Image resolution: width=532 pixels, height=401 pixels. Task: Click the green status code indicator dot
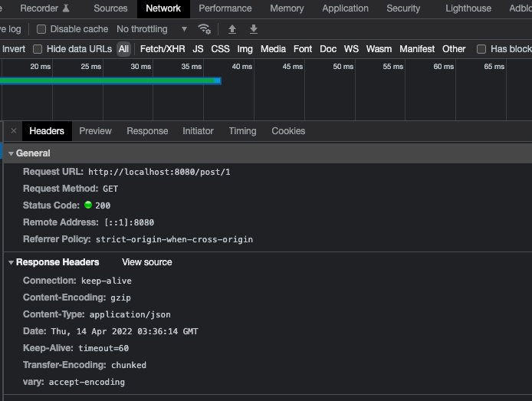click(88, 205)
